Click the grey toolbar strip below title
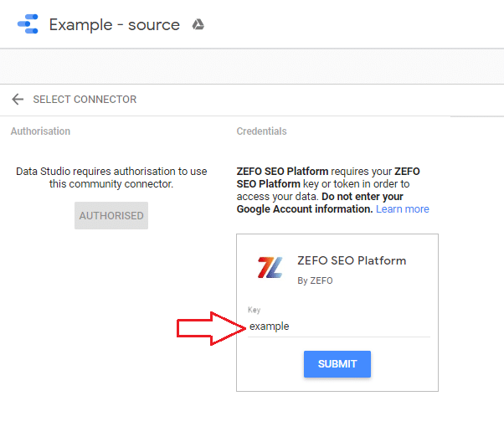This screenshot has height=437, width=504. pos(252,66)
